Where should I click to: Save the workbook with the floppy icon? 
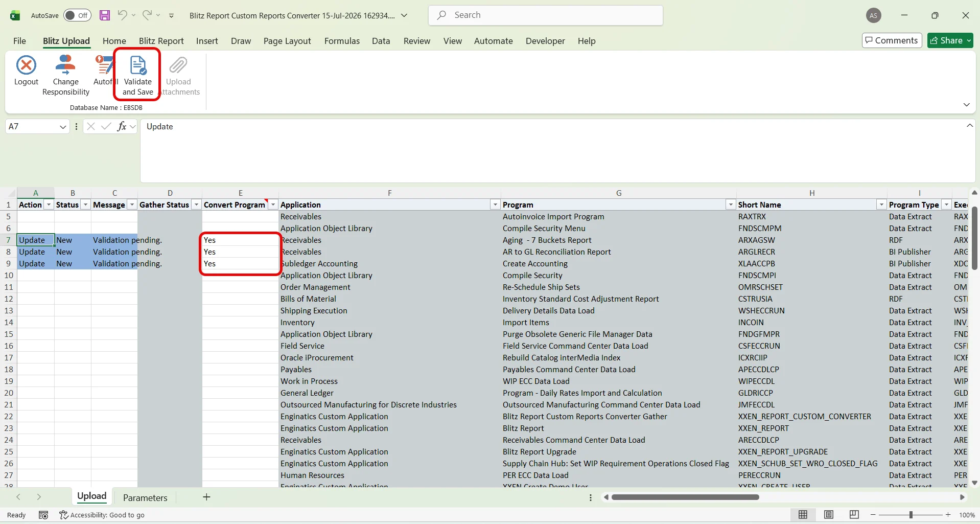105,15
